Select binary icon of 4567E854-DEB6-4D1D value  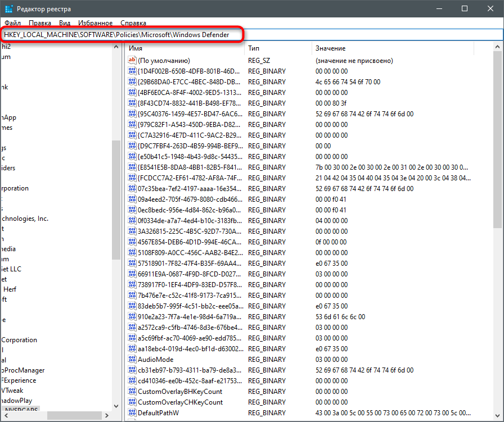(132, 242)
